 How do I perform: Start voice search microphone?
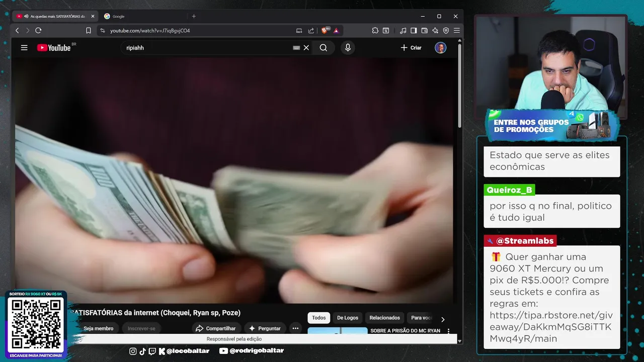[348, 48]
